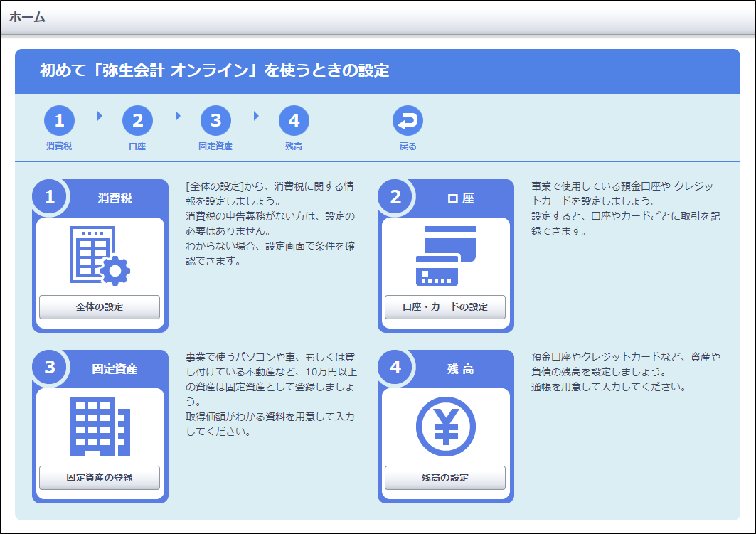Image resolution: width=756 pixels, height=534 pixels.
Task: Select the 残高 card header
Action: click(x=460, y=369)
